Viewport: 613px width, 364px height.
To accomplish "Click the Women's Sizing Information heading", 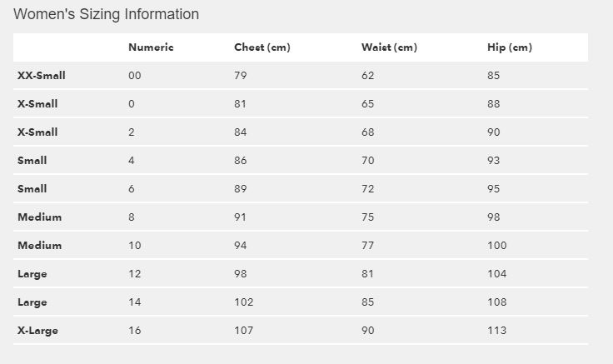I will click(107, 14).
